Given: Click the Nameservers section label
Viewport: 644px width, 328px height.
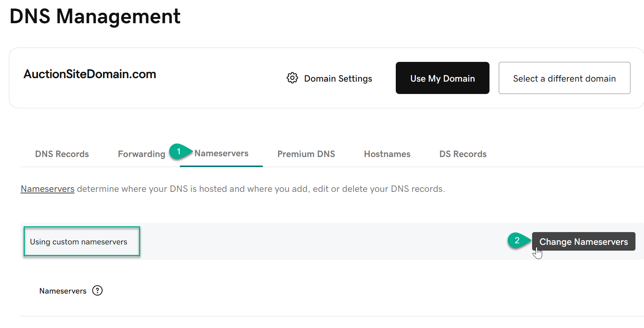Looking at the screenshot, I should tap(63, 291).
